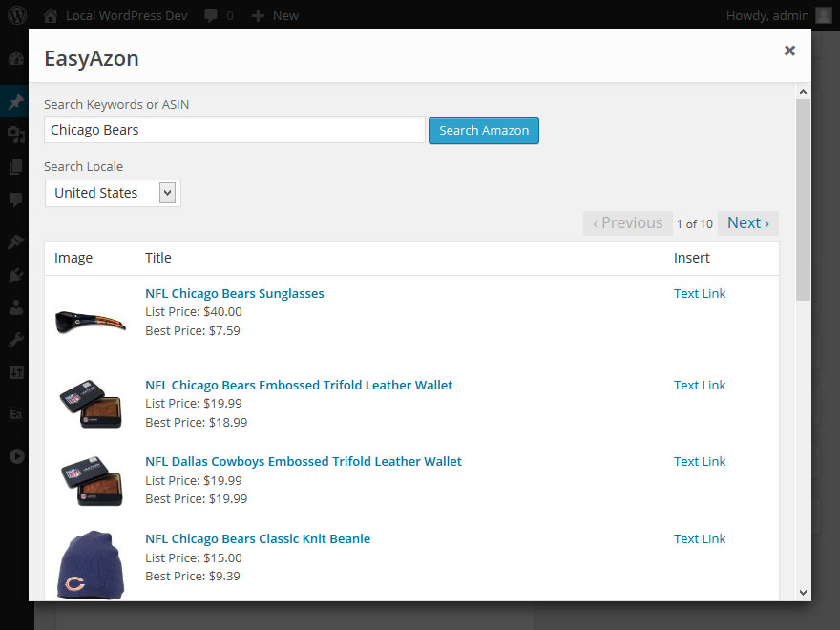Screen dimensions: 840x630
Task: Click the knit beanie product thumbnail
Action: click(x=91, y=565)
